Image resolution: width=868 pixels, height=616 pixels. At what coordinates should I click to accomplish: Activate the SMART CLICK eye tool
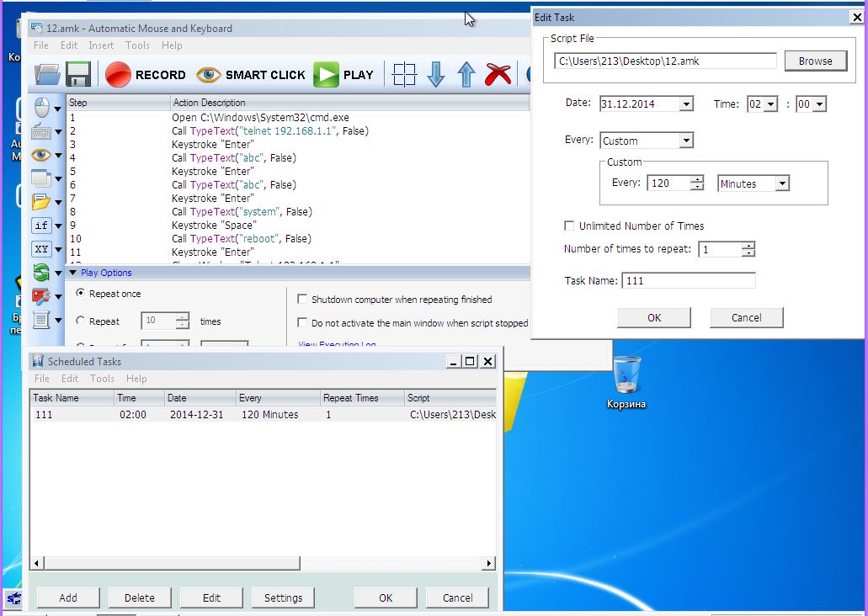tap(250, 75)
